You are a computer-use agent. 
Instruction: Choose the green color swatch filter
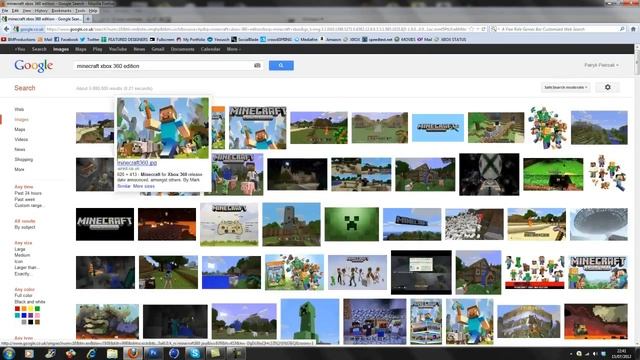click(x=37, y=309)
